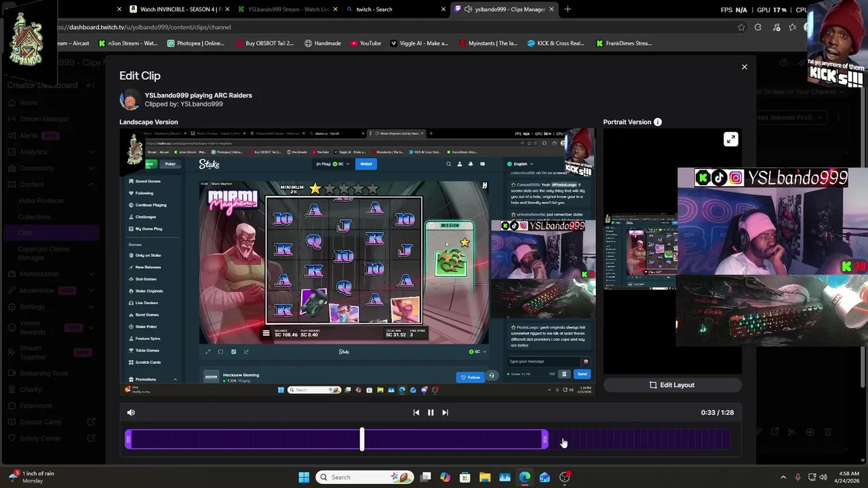
Task: Expand Settings section in sidebar
Action: click(52, 306)
